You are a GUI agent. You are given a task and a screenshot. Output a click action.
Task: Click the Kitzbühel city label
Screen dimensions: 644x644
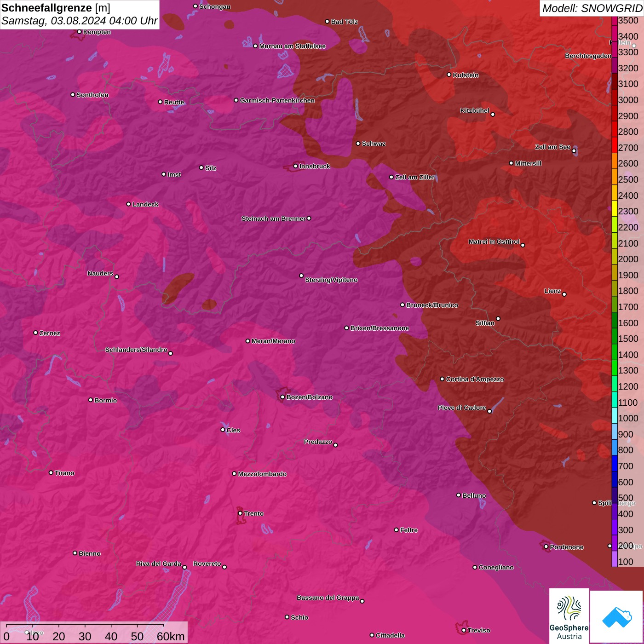[475, 110]
